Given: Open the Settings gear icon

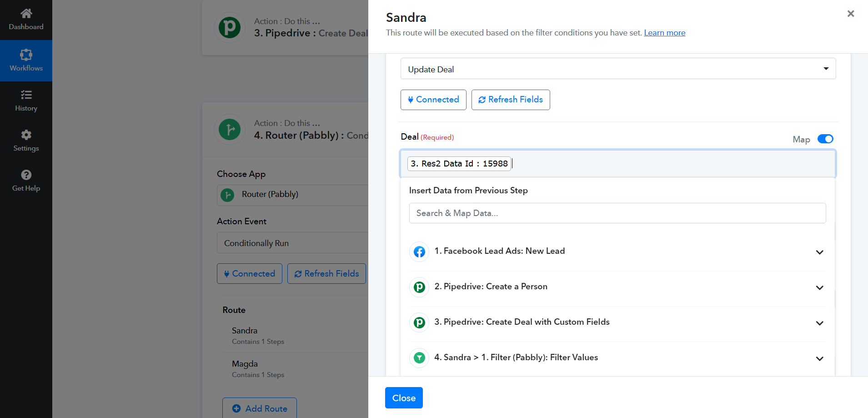Looking at the screenshot, I should (x=26, y=135).
